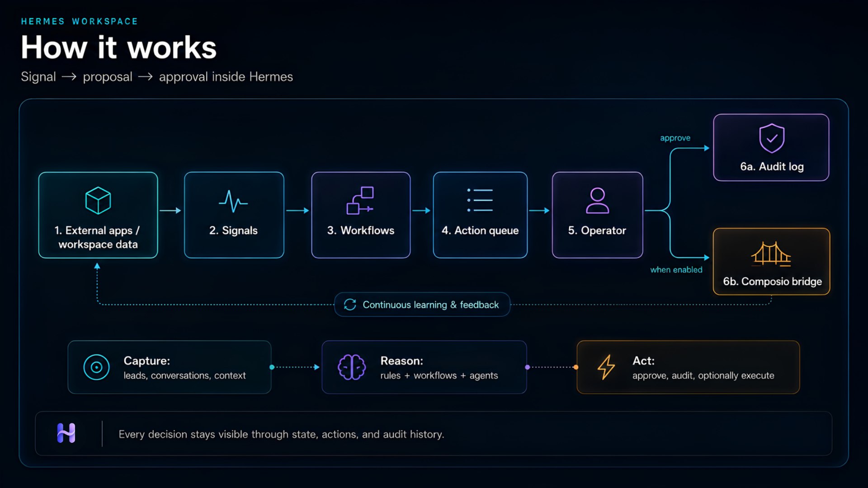
Task: Select the '2. Signals' label
Action: tap(233, 230)
